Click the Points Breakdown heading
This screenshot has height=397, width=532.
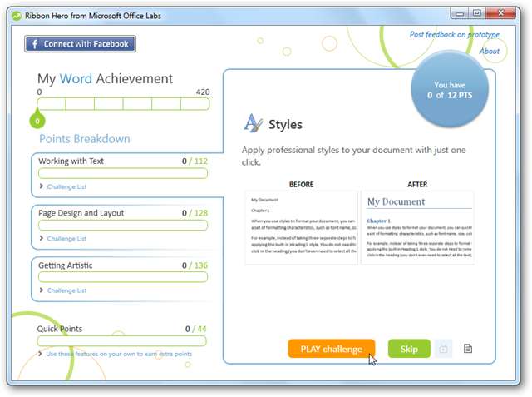tap(85, 138)
